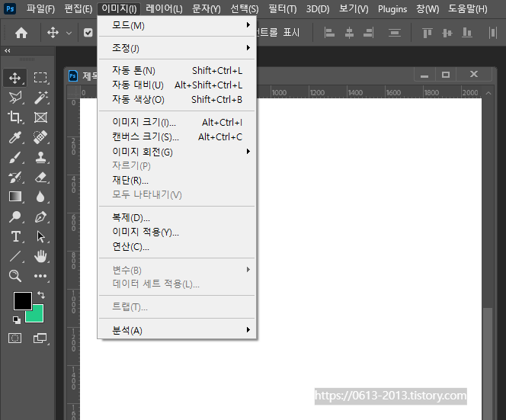Open the 레이어(L) menu
Screen dimensions: 506x420
(x=164, y=8)
